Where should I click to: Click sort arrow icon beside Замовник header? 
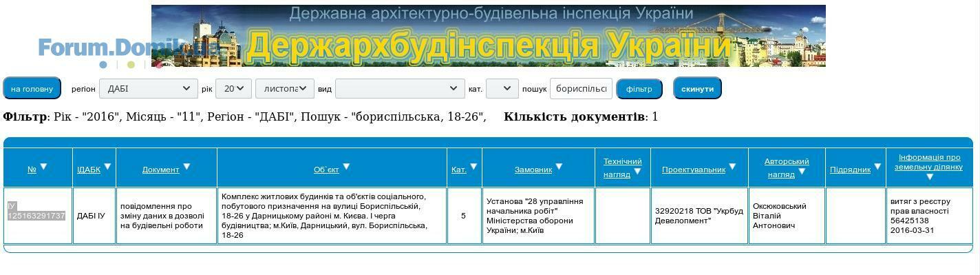(559, 167)
